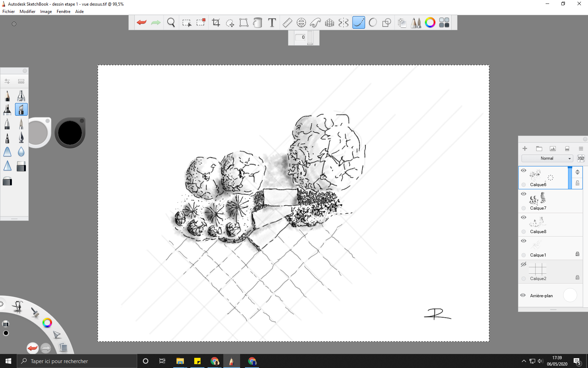Image resolution: width=588 pixels, height=368 pixels.
Task: Select the Distort transform tool
Action: 244,22
